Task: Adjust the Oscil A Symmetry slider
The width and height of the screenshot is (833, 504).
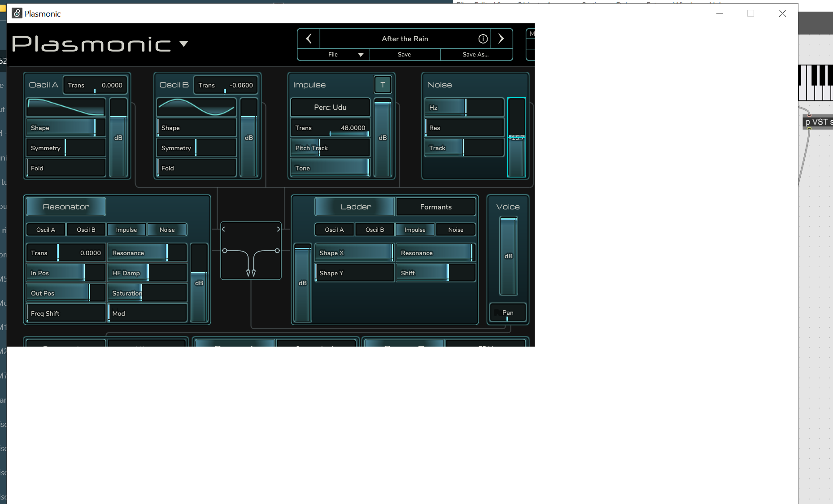Action: pyautogui.click(x=66, y=148)
